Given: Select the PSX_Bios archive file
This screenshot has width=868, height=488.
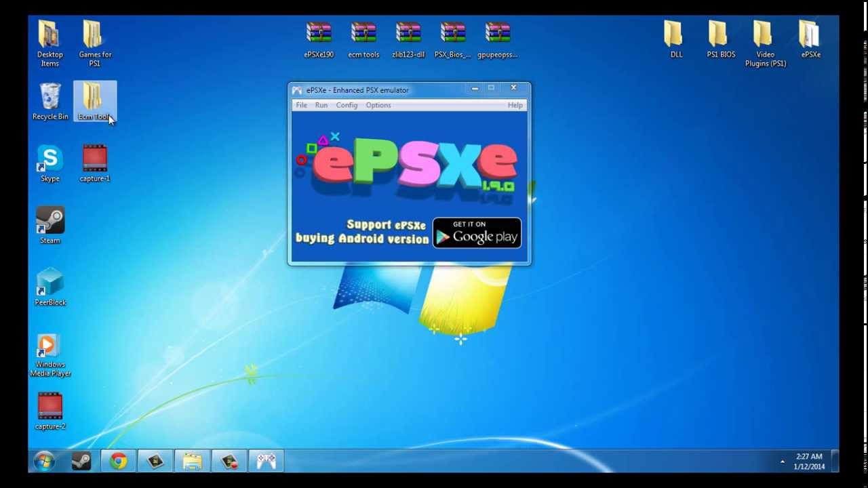Looking at the screenshot, I should [x=453, y=40].
